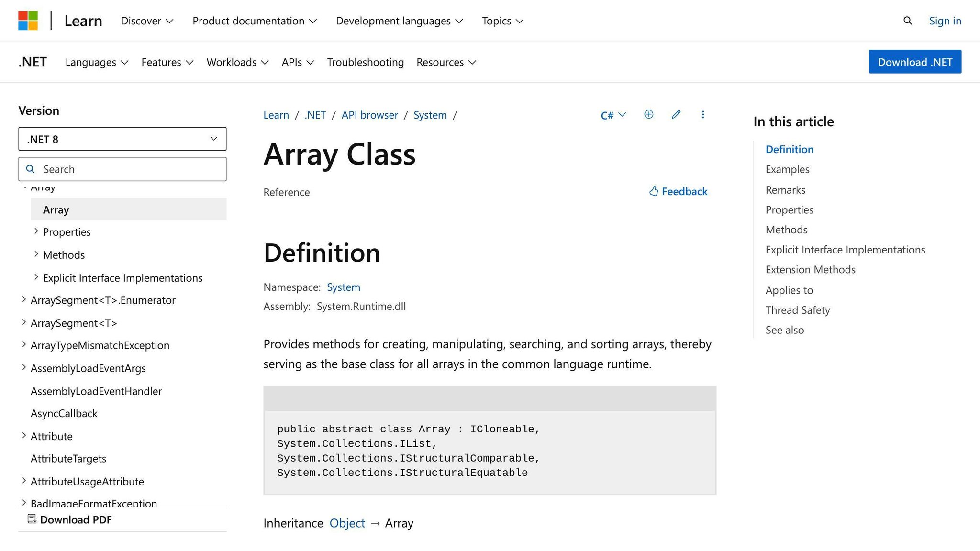Open the C# language selector
This screenshot has width=980, height=551.
click(612, 115)
